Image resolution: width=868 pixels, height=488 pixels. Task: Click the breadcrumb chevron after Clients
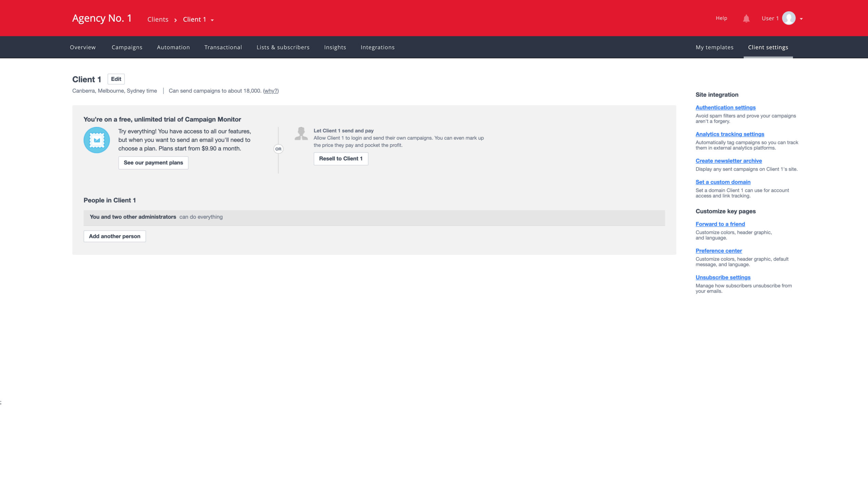tap(175, 20)
